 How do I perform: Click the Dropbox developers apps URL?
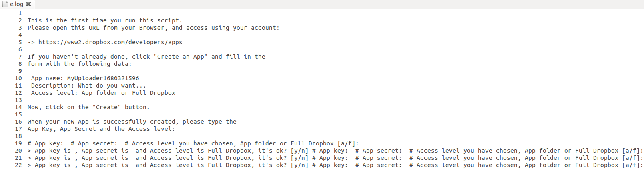tap(110, 42)
